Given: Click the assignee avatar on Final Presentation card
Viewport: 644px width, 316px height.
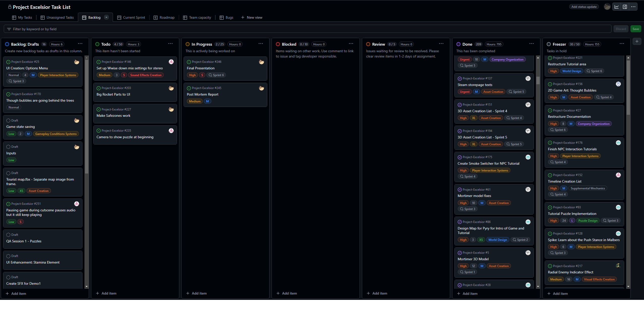Looking at the screenshot, I should tap(261, 62).
